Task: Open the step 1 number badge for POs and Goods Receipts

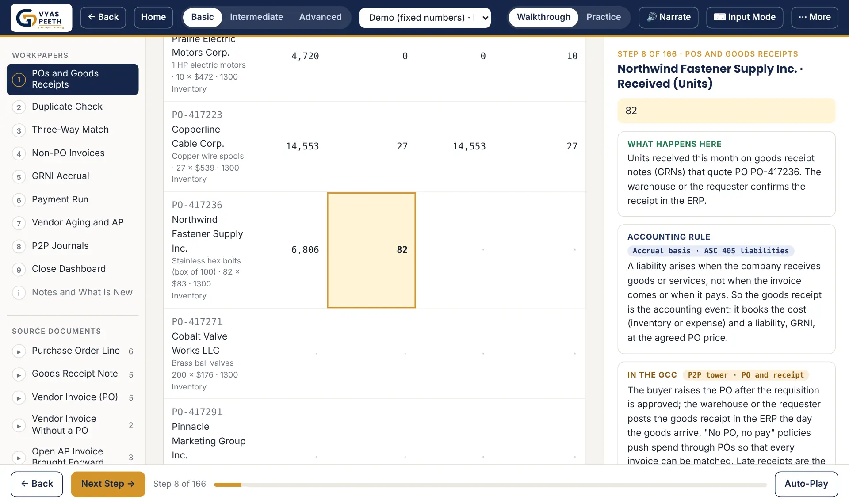Action: point(19,80)
